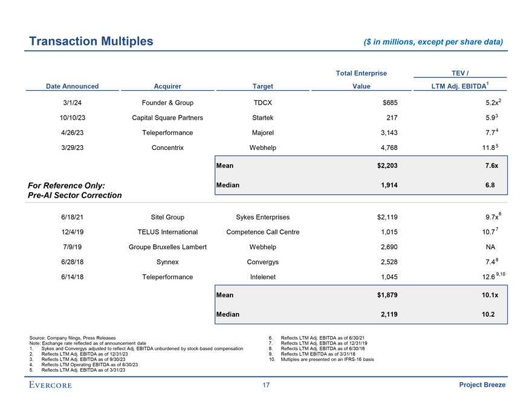
Task: Select the Date Announced column header
Action: point(72,86)
